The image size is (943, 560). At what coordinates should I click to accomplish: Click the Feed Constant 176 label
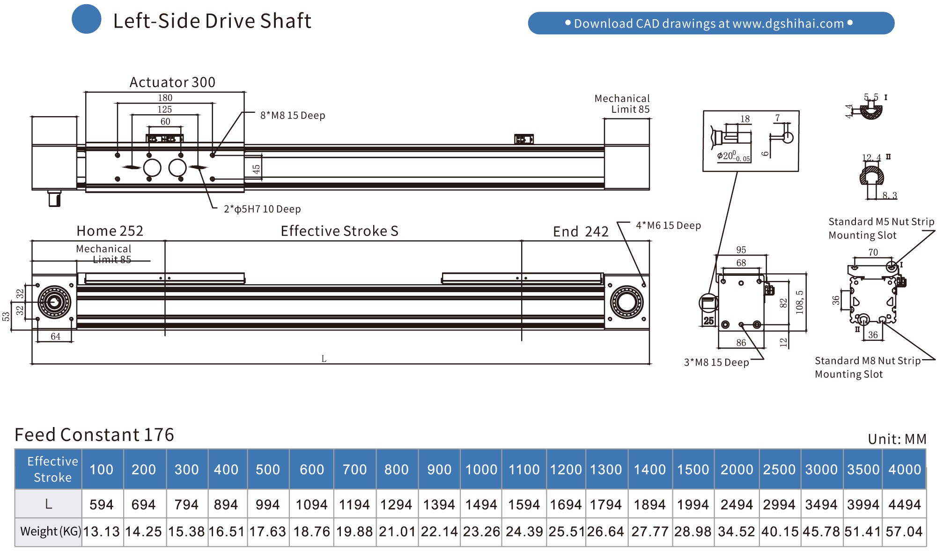tap(95, 435)
